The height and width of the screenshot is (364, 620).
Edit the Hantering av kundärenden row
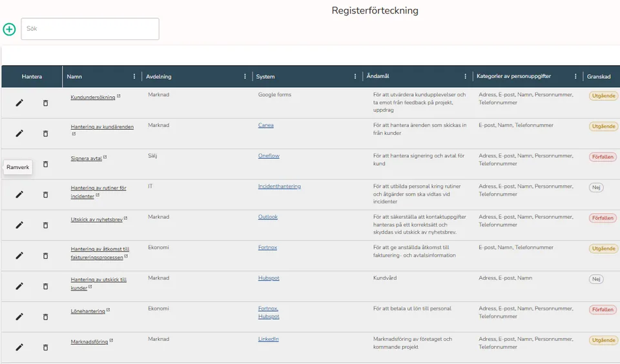click(x=19, y=133)
